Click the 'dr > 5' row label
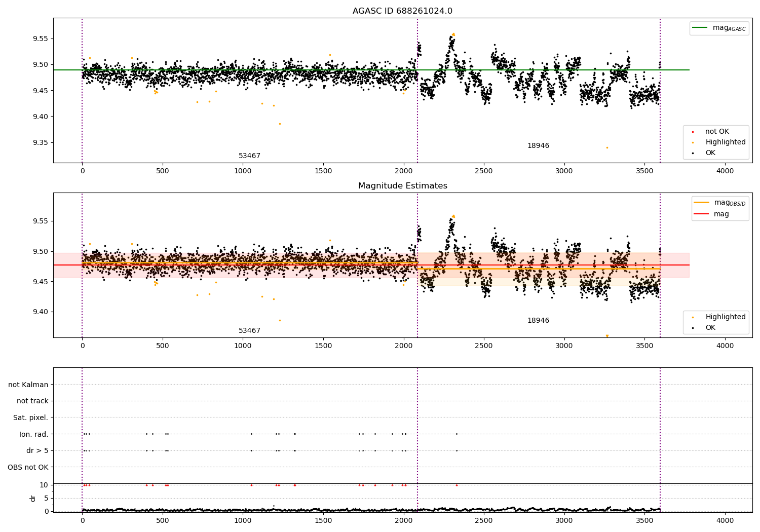Viewport: 760px width, 532px height. (x=37, y=451)
